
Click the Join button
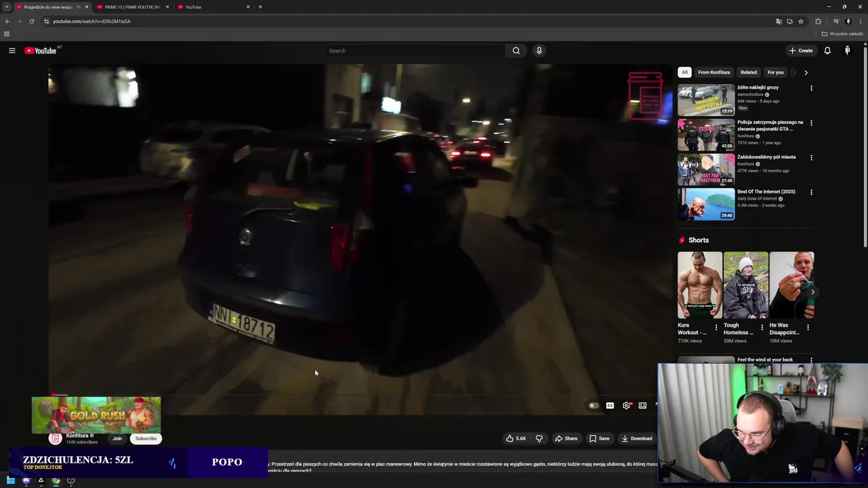pos(117,439)
